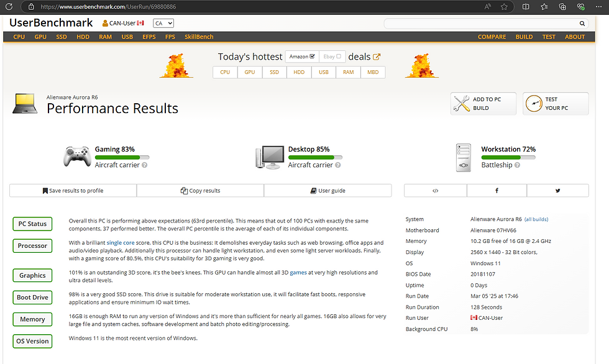Open the CA country dropdown

pyautogui.click(x=163, y=23)
